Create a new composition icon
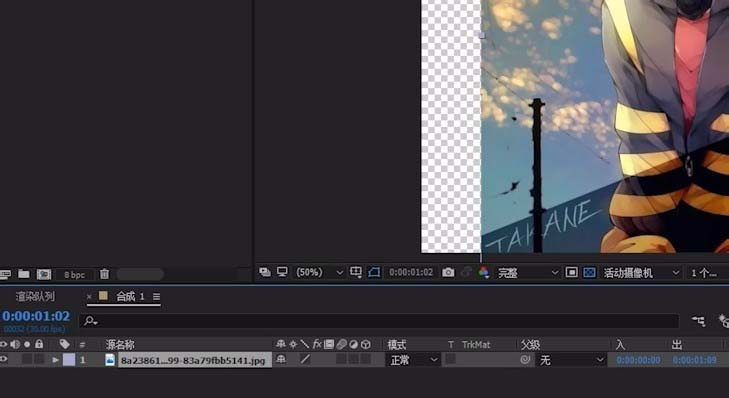 [44, 274]
